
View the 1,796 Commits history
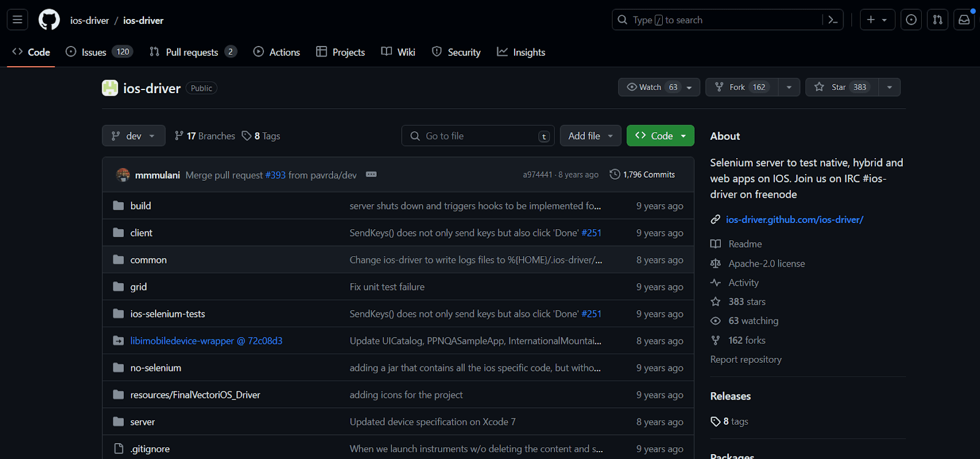click(643, 175)
